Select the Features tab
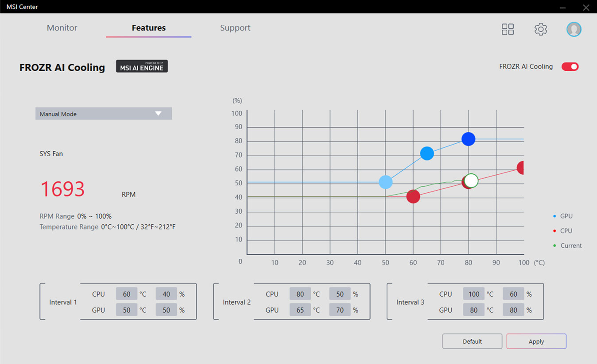The height and width of the screenshot is (364, 597). coord(148,28)
